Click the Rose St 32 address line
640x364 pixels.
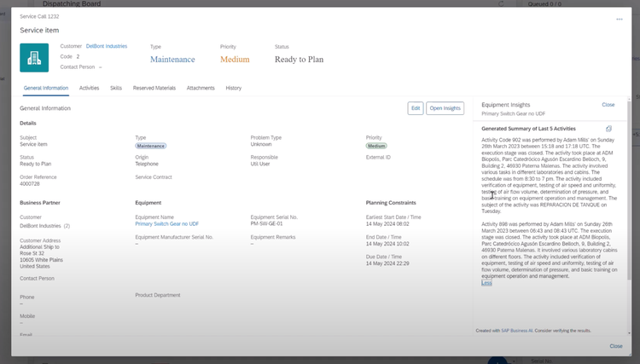(32, 253)
